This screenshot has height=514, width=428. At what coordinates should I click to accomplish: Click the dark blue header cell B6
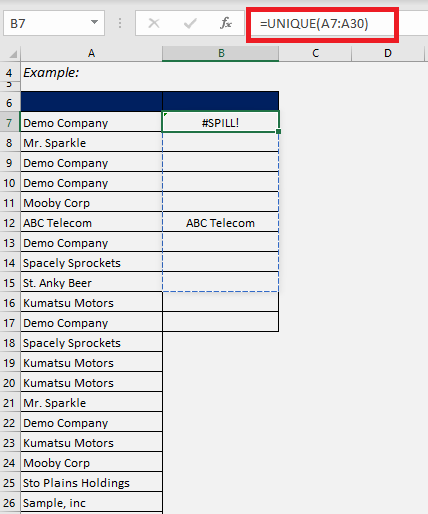(220, 101)
